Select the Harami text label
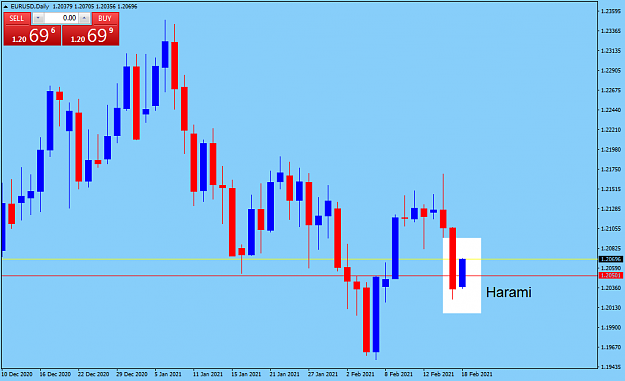Viewport: 625px width, 381px height. point(509,292)
